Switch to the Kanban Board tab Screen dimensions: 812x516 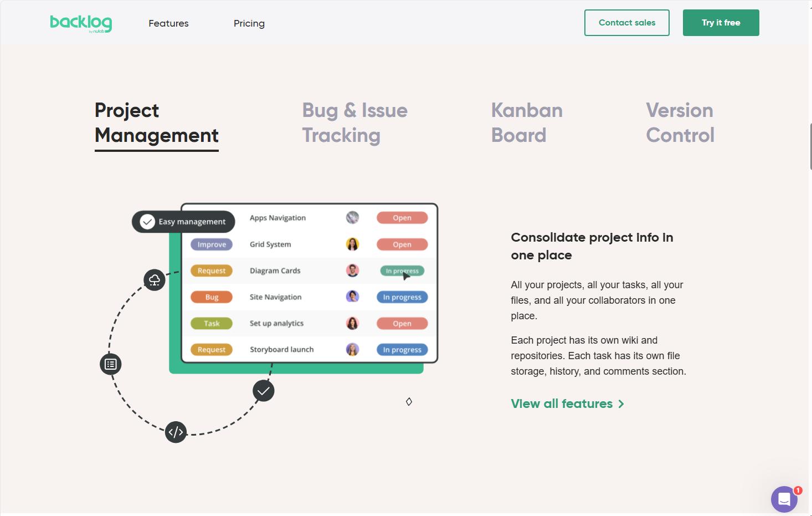(527, 123)
